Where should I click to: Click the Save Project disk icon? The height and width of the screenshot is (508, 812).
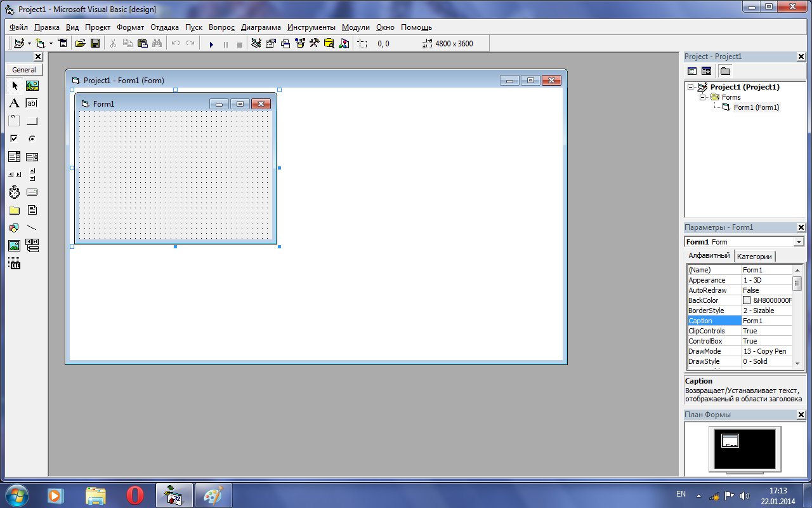coord(95,43)
